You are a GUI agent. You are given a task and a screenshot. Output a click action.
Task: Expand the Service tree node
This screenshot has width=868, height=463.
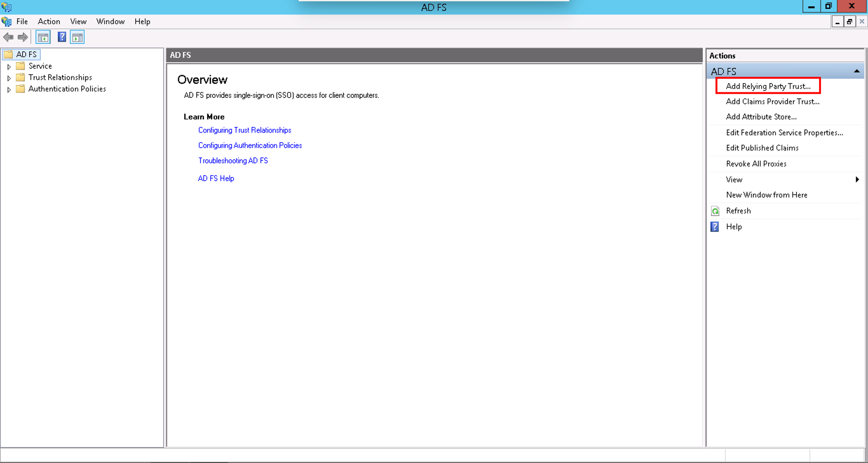[9, 67]
